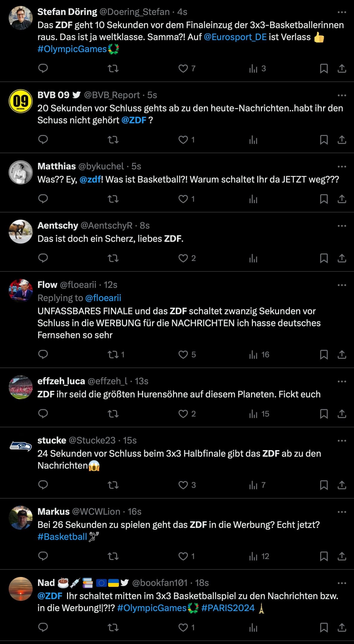Click the @ZDF mention in BVB 09 tweet
Image resolution: width=354 pixels, height=644 pixels.
click(x=134, y=120)
